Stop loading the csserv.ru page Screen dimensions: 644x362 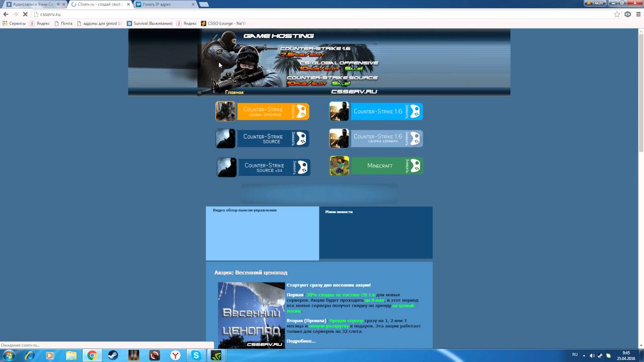pyautogui.click(x=25, y=14)
